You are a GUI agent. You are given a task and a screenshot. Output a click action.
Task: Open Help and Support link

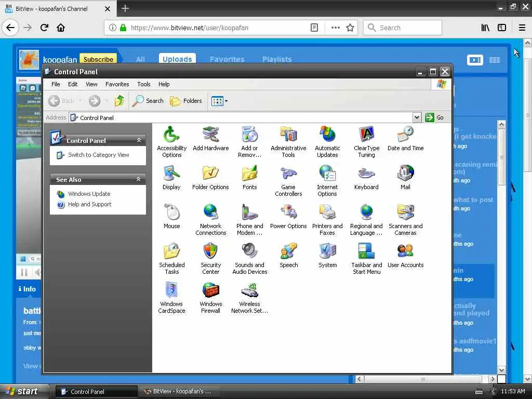coord(89,204)
